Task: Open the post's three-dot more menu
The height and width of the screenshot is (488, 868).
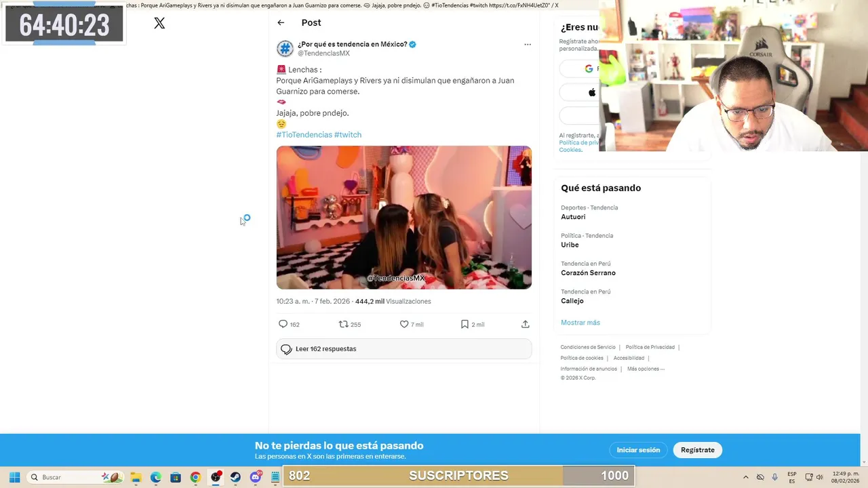Action: pos(527,45)
